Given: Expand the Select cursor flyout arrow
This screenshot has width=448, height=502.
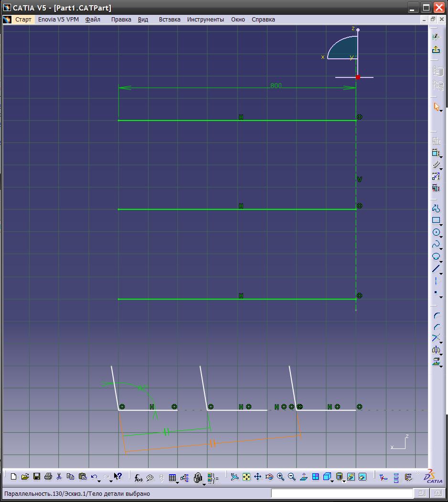Looking at the screenshot, I should [441, 111].
